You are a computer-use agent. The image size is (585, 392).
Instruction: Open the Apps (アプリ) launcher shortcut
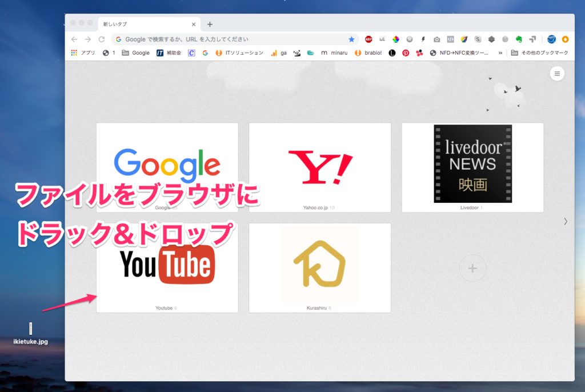(x=83, y=53)
